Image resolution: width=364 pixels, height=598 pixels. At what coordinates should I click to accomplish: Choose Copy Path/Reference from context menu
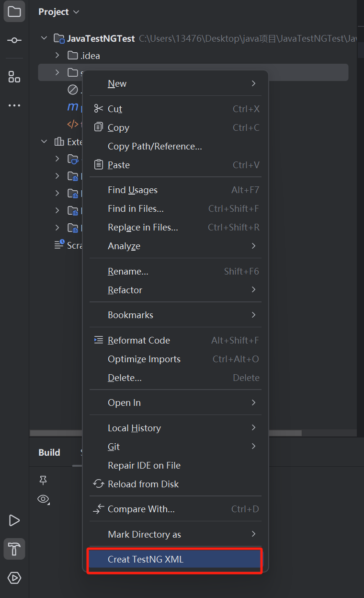pyautogui.click(x=175, y=146)
